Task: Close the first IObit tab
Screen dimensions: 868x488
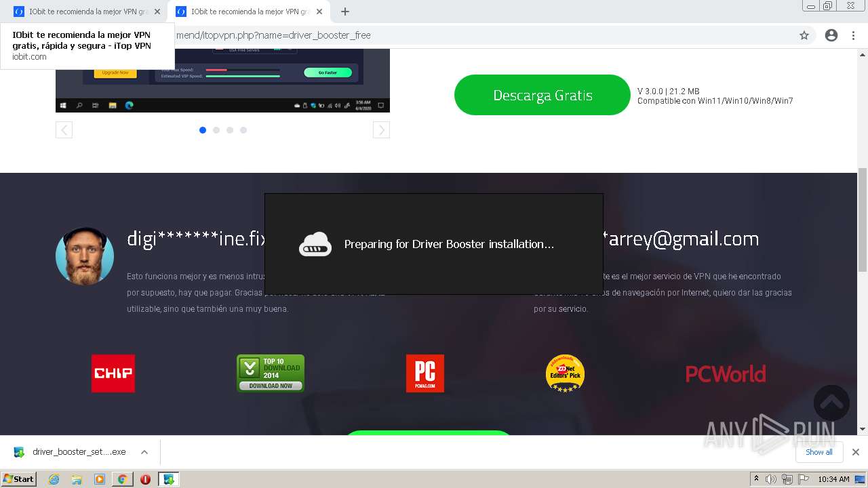Action: [157, 12]
